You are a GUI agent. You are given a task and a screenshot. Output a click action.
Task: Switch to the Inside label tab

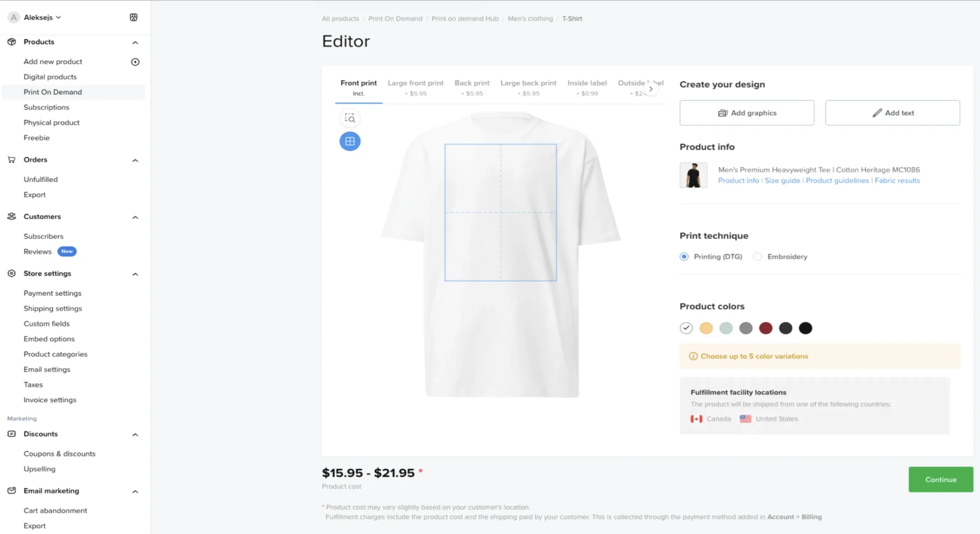[587, 88]
